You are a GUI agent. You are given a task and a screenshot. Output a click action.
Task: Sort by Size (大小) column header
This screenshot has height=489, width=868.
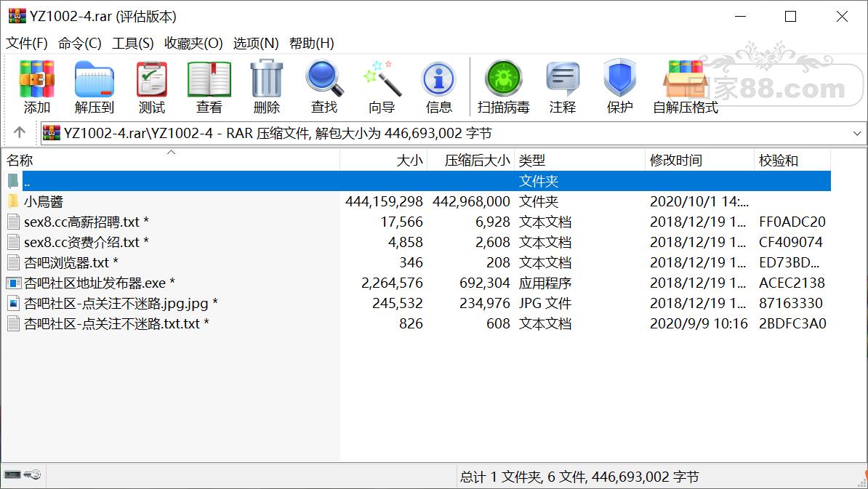pos(384,160)
